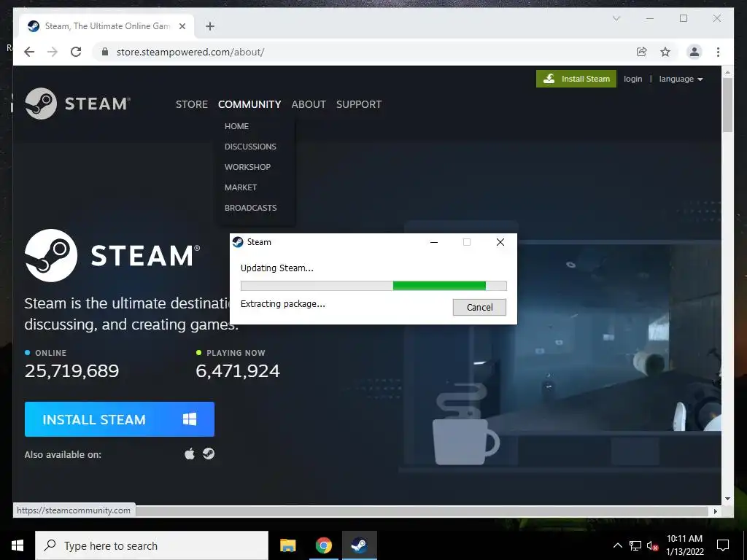Open the language dropdown
This screenshot has height=560, width=747.
tap(681, 79)
